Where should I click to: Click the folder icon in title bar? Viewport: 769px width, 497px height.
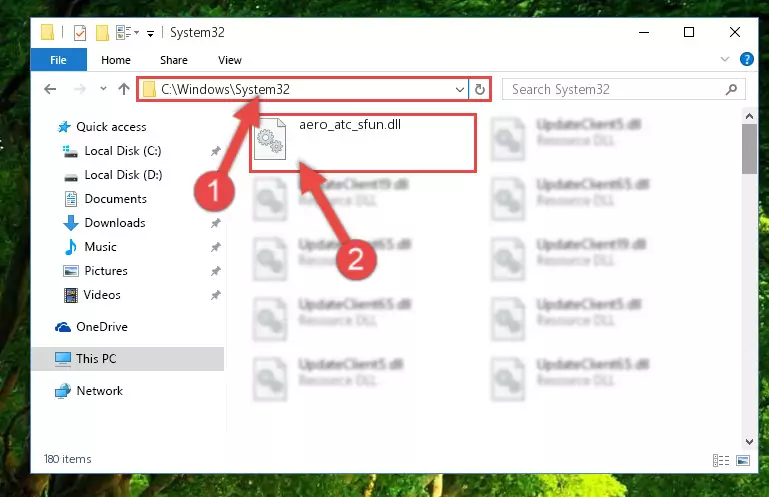pos(48,32)
